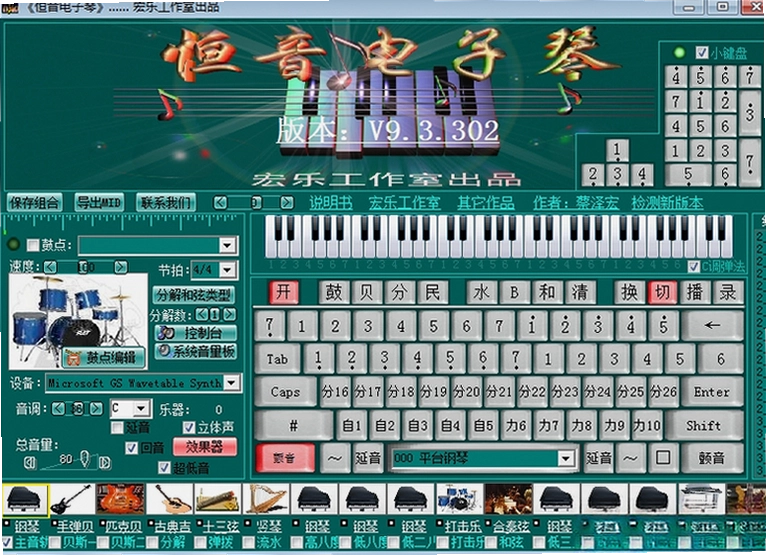Open the 鼓点编辑 drum editor
The width and height of the screenshot is (766, 555).
pyautogui.click(x=104, y=358)
